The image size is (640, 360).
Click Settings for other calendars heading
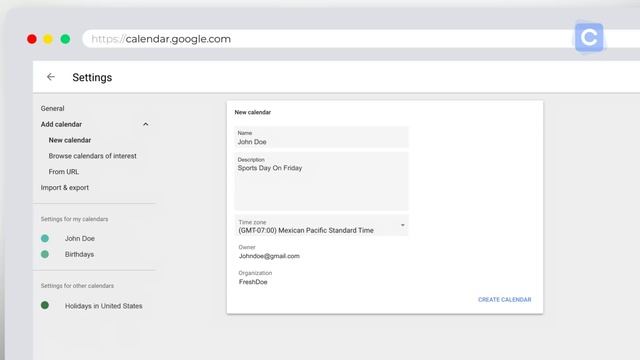pyautogui.click(x=77, y=286)
